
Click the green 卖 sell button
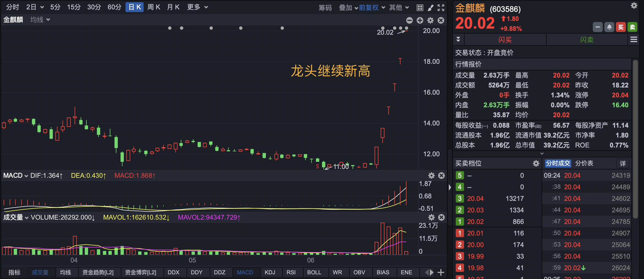pyautogui.click(x=632, y=27)
